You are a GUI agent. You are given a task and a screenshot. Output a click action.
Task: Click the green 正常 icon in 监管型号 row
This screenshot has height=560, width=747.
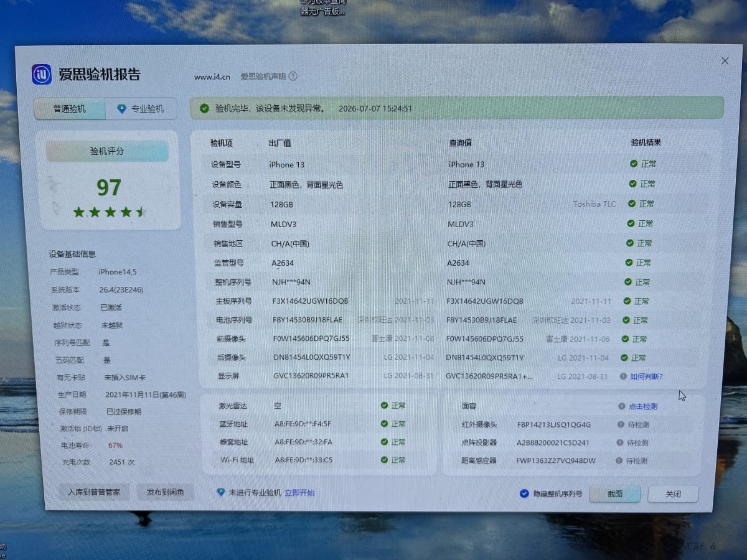tap(629, 263)
